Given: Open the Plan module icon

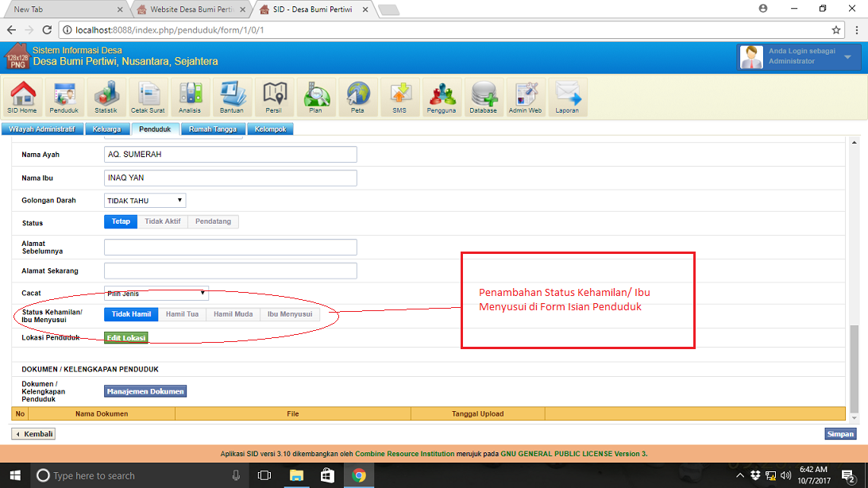Looking at the screenshot, I should (315, 97).
